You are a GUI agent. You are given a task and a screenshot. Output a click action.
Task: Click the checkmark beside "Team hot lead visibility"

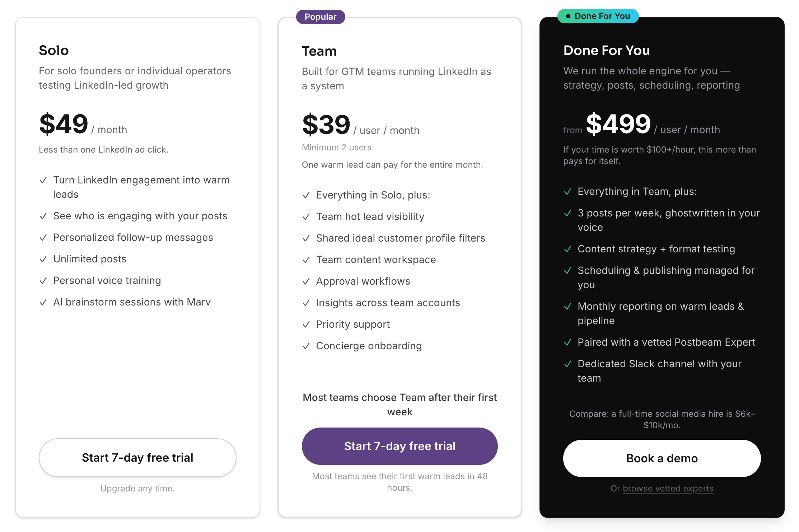(x=307, y=216)
